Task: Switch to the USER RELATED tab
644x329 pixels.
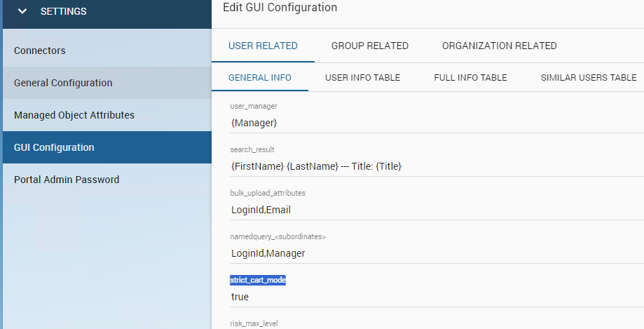Action: (x=263, y=46)
